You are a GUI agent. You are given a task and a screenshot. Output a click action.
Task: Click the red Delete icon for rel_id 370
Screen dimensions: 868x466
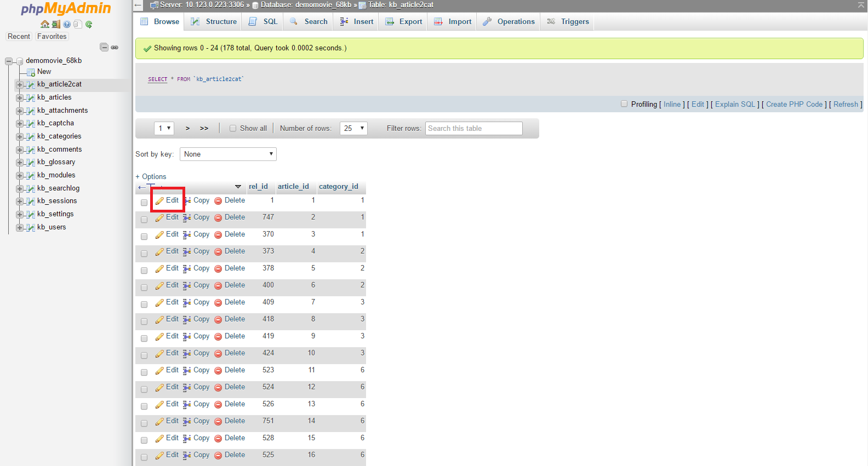tap(218, 235)
